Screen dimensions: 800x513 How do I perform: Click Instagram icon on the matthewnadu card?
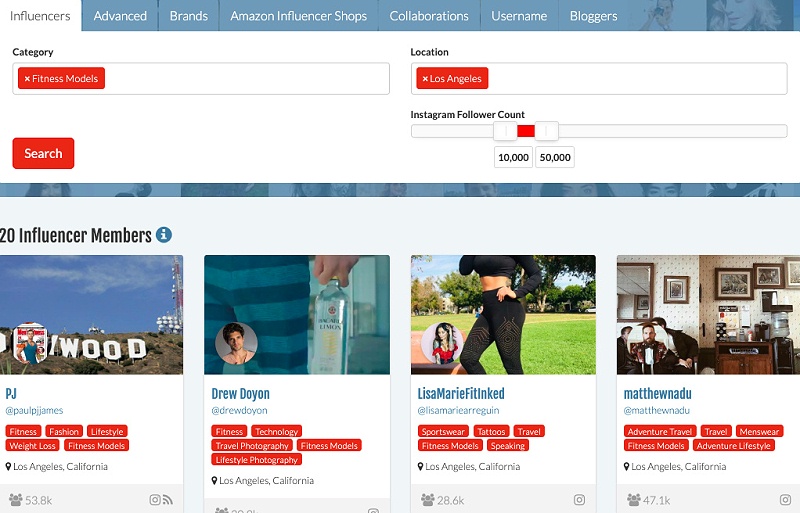[x=785, y=499]
